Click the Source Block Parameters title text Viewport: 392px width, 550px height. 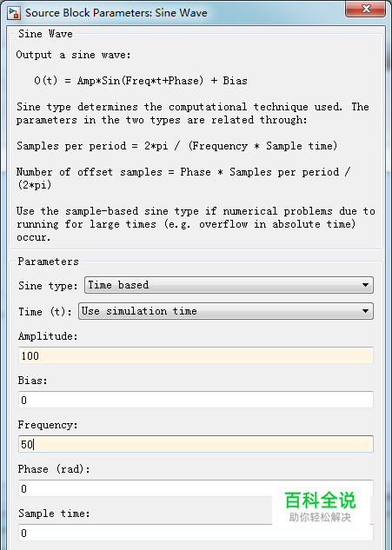pos(116,13)
